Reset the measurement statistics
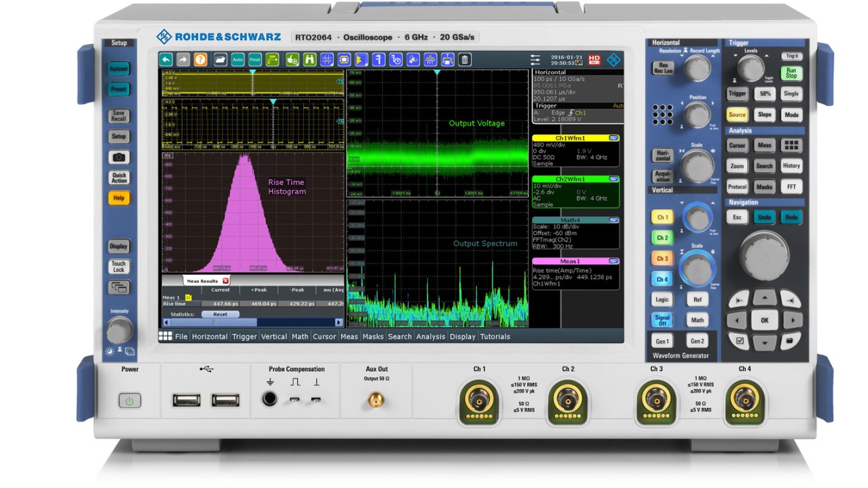868x488 pixels. (x=220, y=314)
